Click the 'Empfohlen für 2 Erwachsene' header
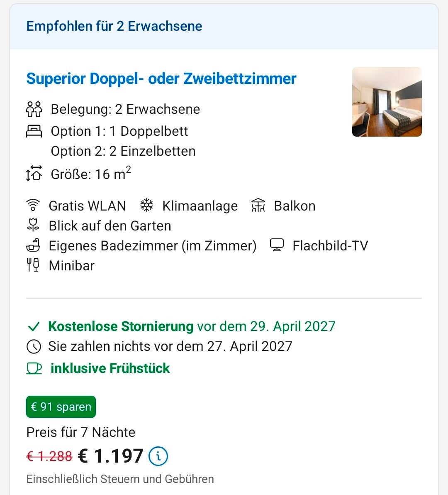448x495 pixels. pos(114,26)
